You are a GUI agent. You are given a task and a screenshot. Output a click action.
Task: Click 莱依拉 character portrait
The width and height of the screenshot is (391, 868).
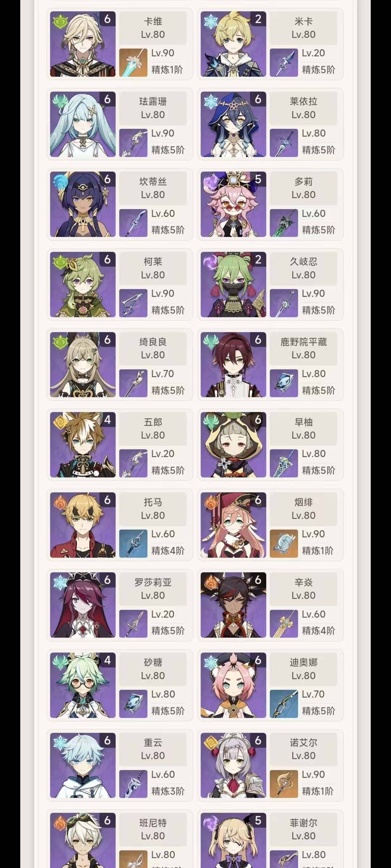pyautogui.click(x=234, y=124)
